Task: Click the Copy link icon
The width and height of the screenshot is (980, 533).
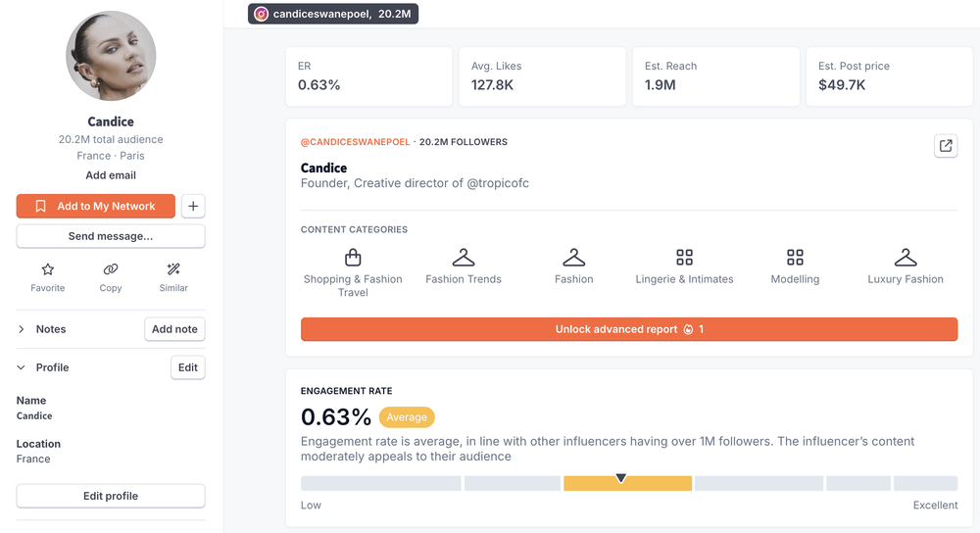Action: coord(111,269)
